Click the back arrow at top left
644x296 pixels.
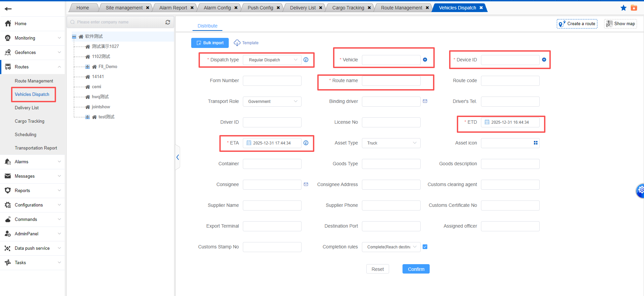pyautogui.click(x=8, y=9)
